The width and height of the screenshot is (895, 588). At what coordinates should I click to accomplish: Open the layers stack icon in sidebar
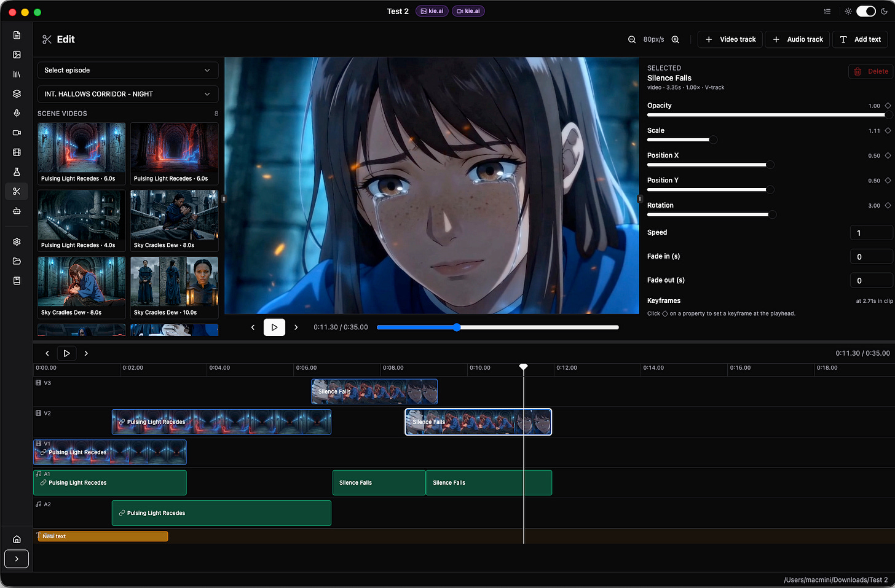(17, 93)
